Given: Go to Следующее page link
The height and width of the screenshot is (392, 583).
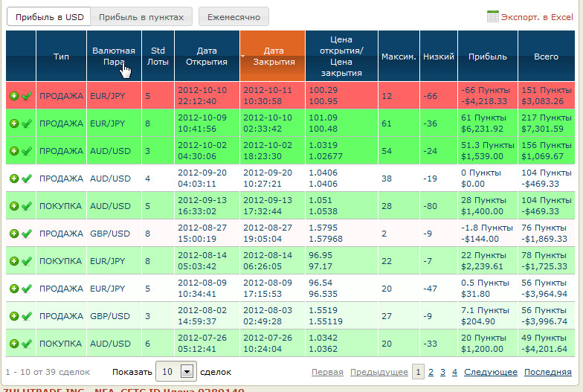Looking at the screenshot, I should pyautogui.click(x=490, y=372).
